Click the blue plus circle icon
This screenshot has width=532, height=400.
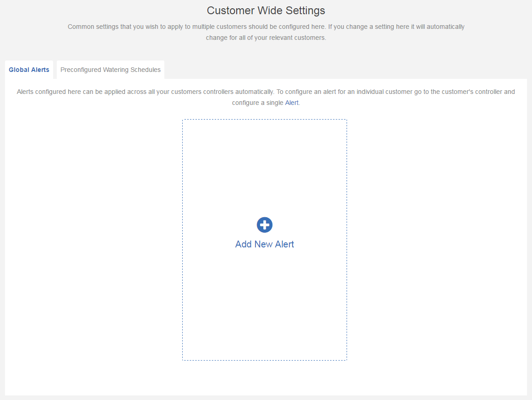[x=264, y=225]
